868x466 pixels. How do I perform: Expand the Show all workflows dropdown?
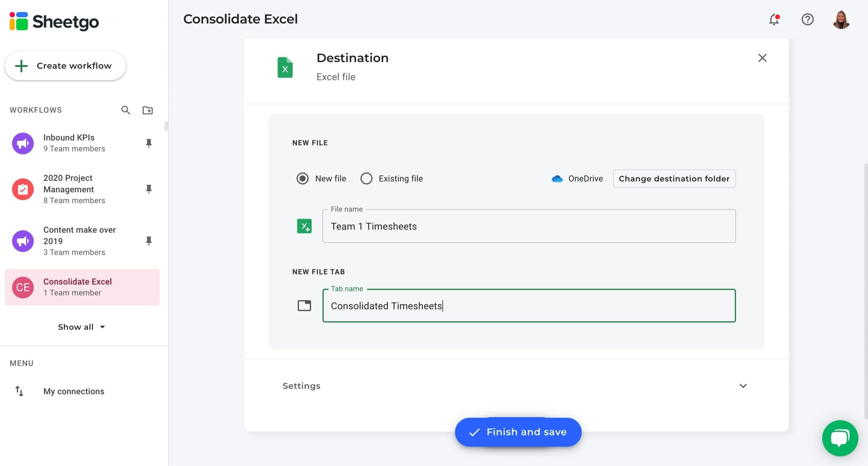pyautogui.click(x=81, y=327)
